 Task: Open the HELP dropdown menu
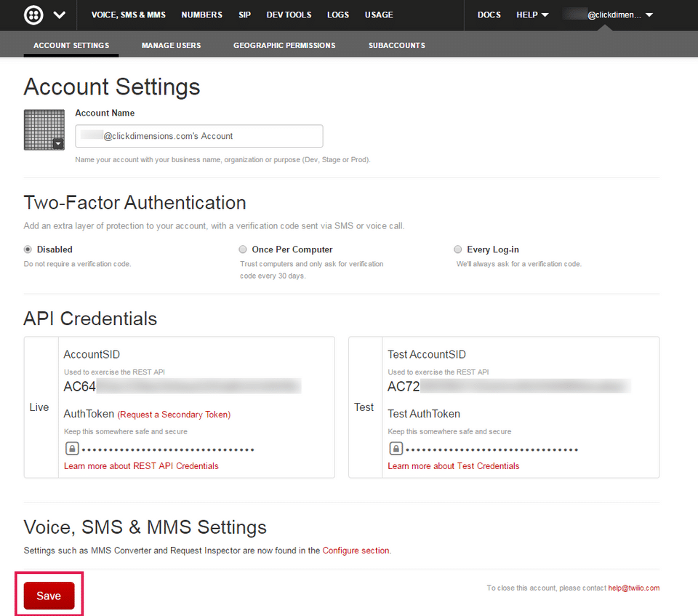[532, 15]
